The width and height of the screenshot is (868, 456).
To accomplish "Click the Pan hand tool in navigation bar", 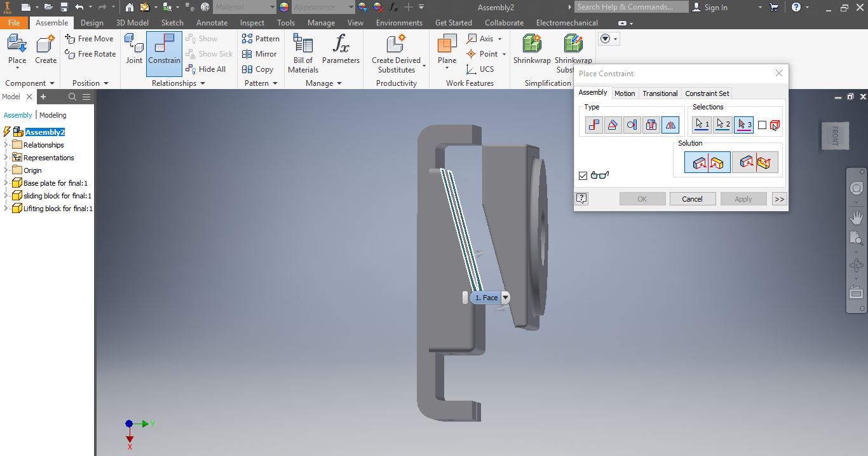I will pyautogui.click(x=857, y=218).
